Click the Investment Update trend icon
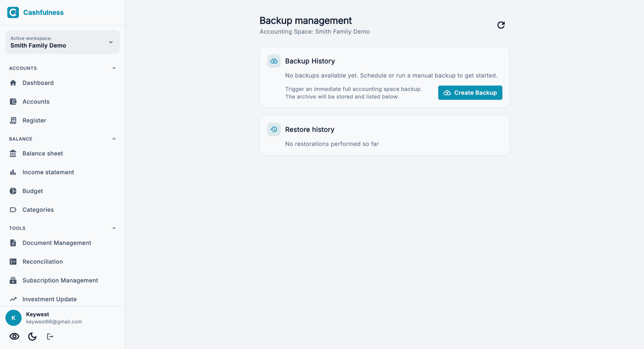644x349 pixels. (13, 299)
